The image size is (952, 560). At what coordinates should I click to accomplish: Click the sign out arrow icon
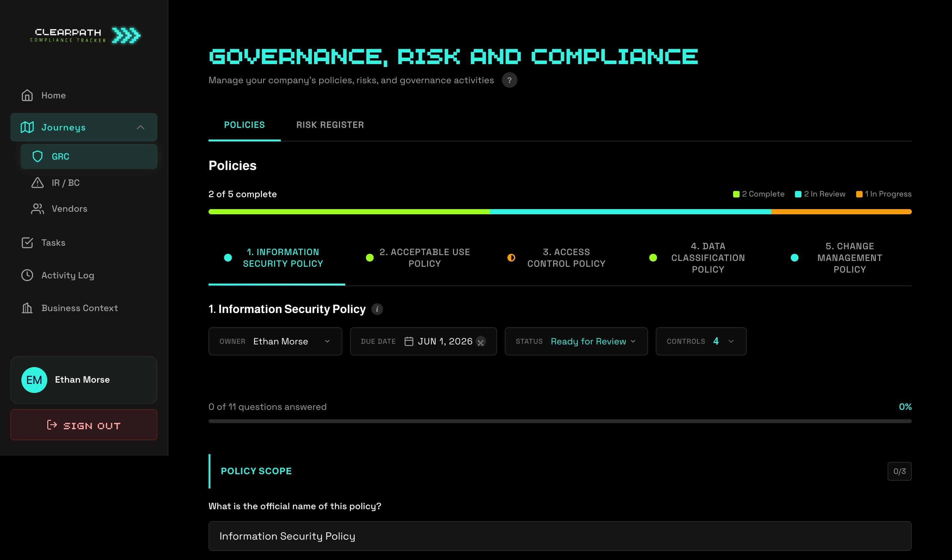52,425
